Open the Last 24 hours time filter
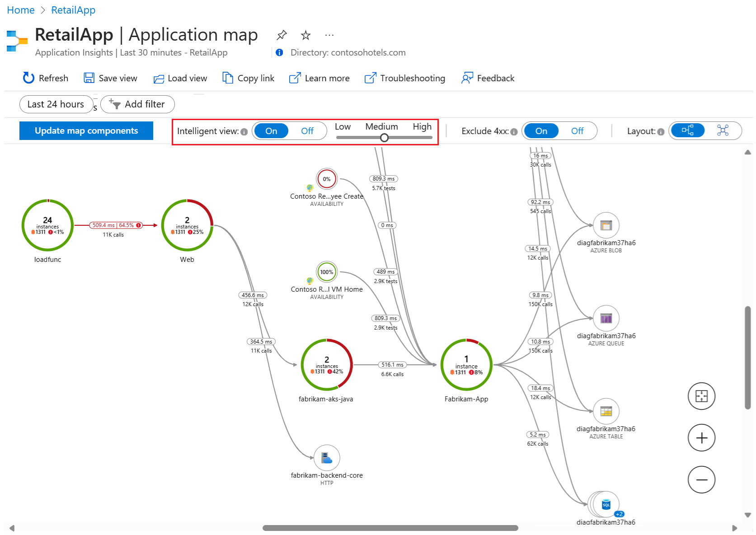756x535 pixels. point(56,104)
